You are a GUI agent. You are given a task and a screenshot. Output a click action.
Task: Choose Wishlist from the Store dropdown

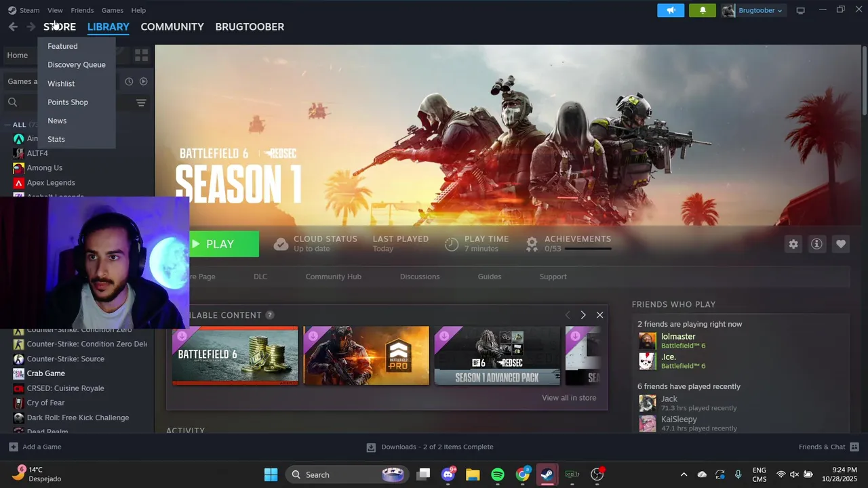click(61, 83)
